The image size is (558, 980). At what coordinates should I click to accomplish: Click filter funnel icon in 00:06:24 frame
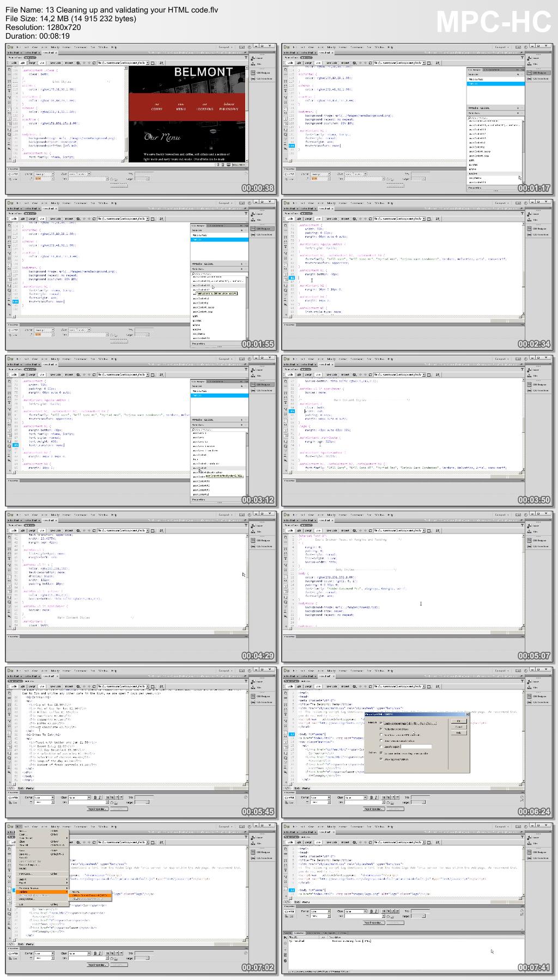pos(522,681)
